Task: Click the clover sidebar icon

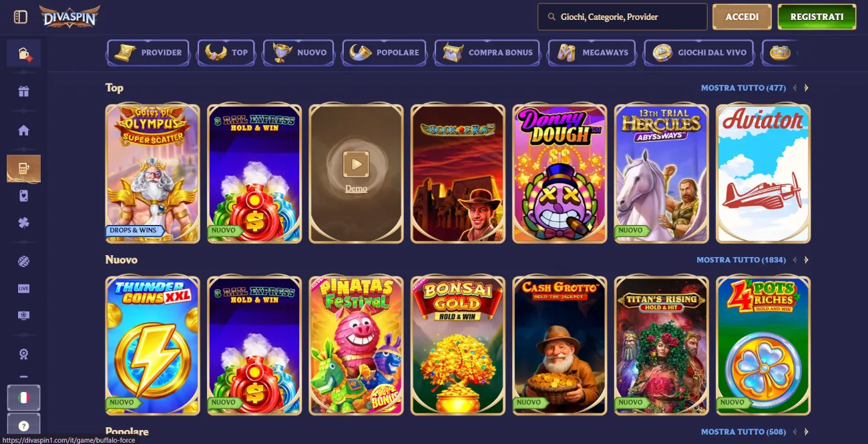Action: (x=24, y=222)
